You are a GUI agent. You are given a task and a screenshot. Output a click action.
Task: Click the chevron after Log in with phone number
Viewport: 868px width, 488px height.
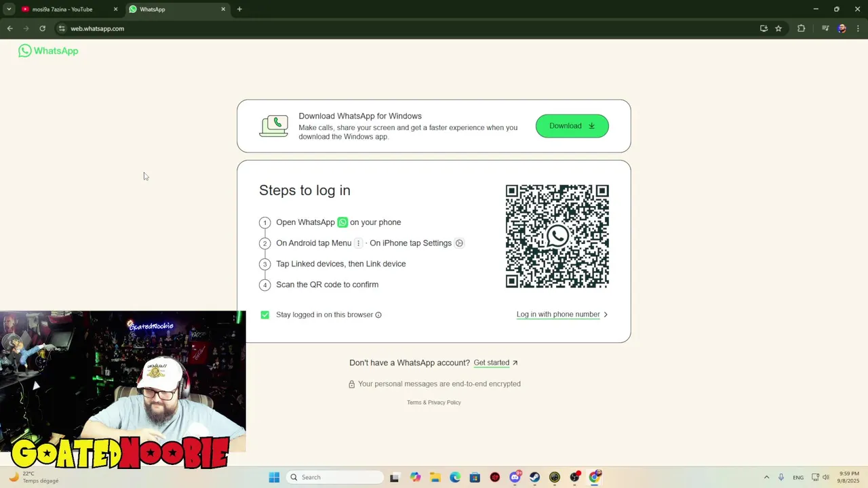click(x=606, y=314)
